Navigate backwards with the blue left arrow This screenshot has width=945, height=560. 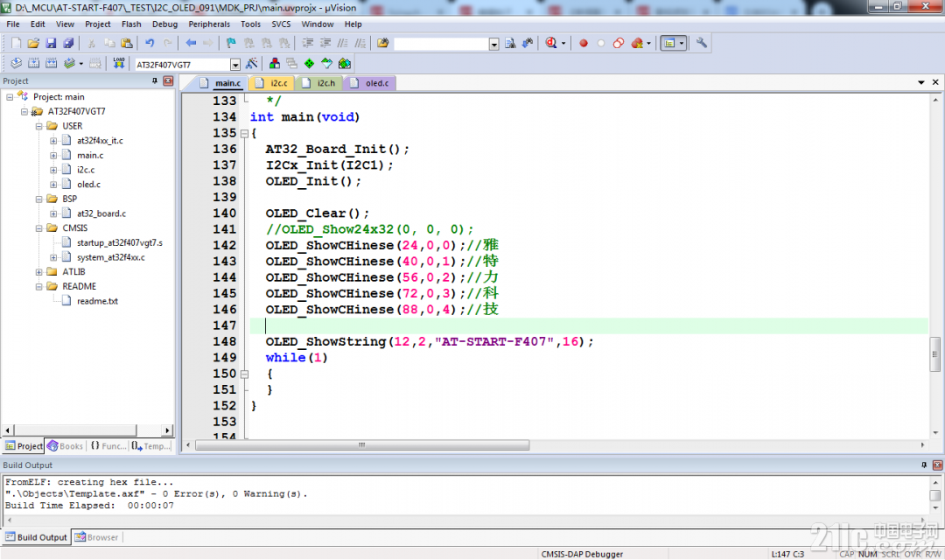click(x=191, y=44)
